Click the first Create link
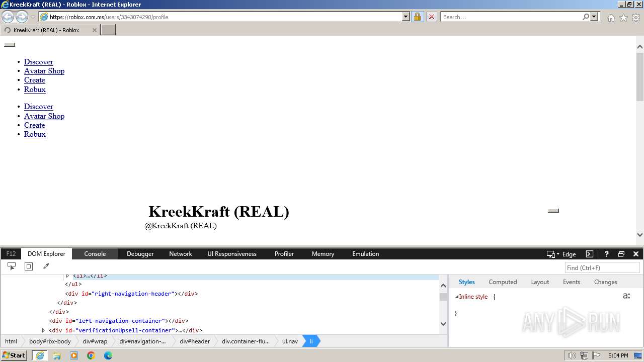This screenshot has height=362, width=644. (35, 80)
